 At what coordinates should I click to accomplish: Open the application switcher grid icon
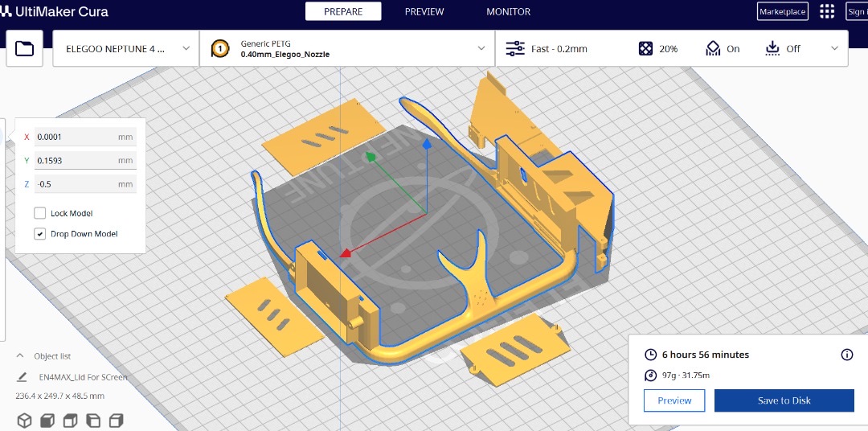[x=827, y=11]
